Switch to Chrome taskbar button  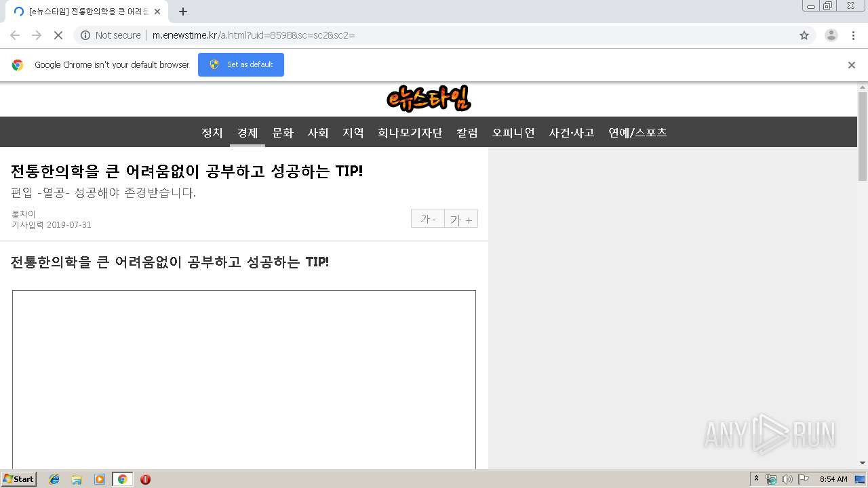(x=122, y=479)
